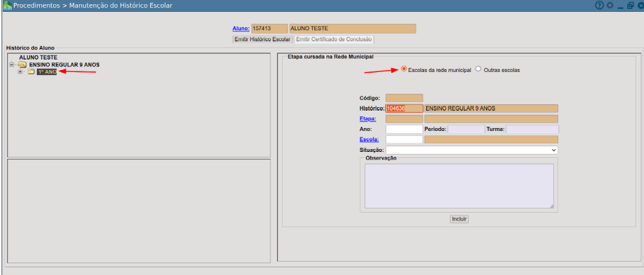Click the ENSINO REGULAR 9 ANOS folder icon

tap(22, 64)
